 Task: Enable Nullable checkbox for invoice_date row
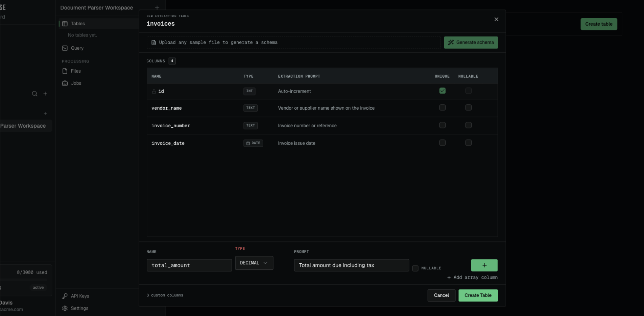(x=468, y=143)
